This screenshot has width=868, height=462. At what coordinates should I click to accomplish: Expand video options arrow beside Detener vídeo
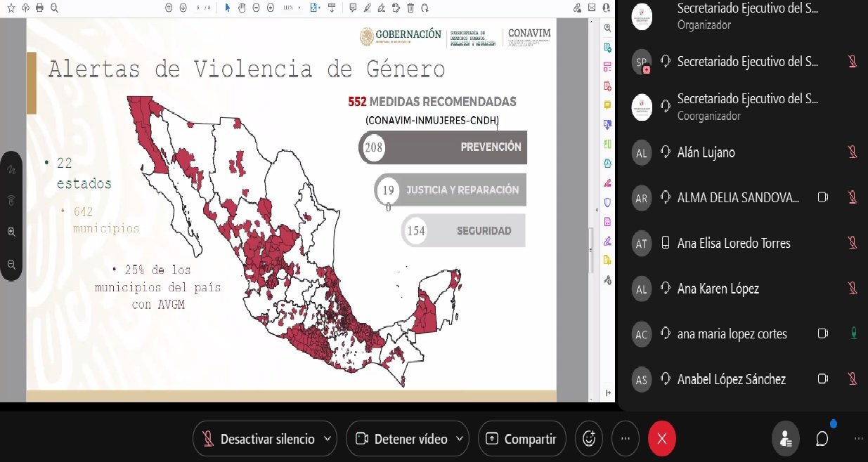(x=460, y=439)
